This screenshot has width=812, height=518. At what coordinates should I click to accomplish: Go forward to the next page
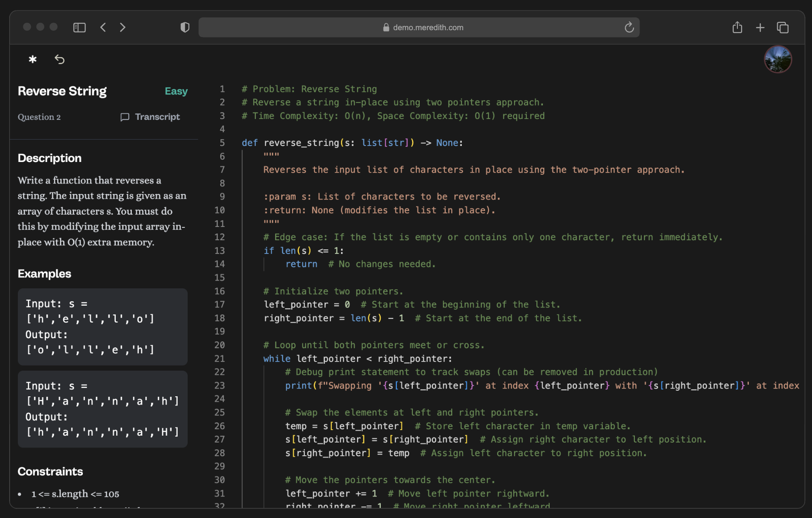pos(123,27)
